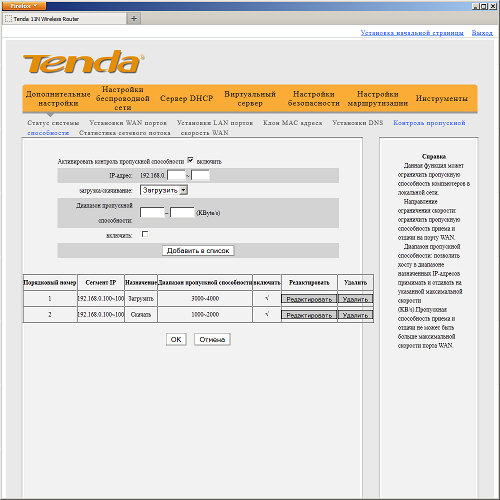Click Установка начальной страницы link

click(412, 33)
